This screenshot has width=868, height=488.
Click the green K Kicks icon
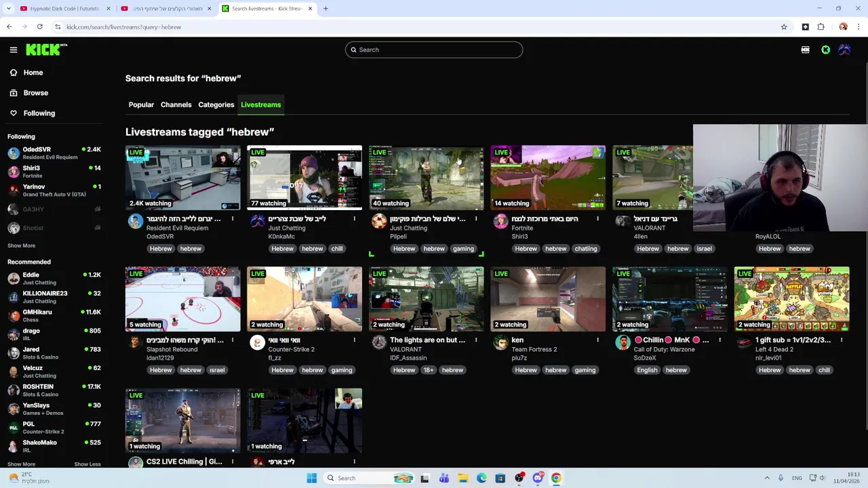(x=825, y=49)
